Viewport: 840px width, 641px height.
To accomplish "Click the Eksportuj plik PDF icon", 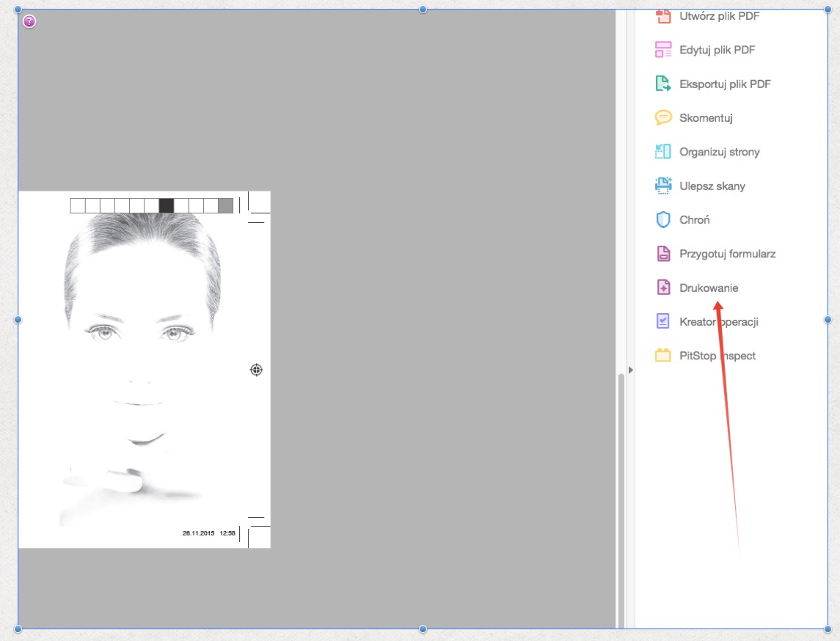I will click(x=663, y=84).
